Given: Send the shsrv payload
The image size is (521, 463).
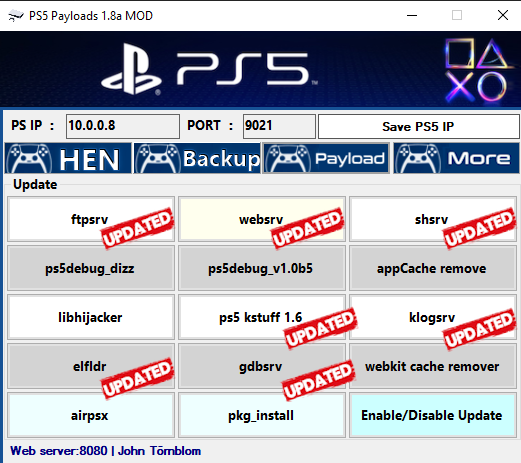Looking at the screenshot, I should pos(433,219).
